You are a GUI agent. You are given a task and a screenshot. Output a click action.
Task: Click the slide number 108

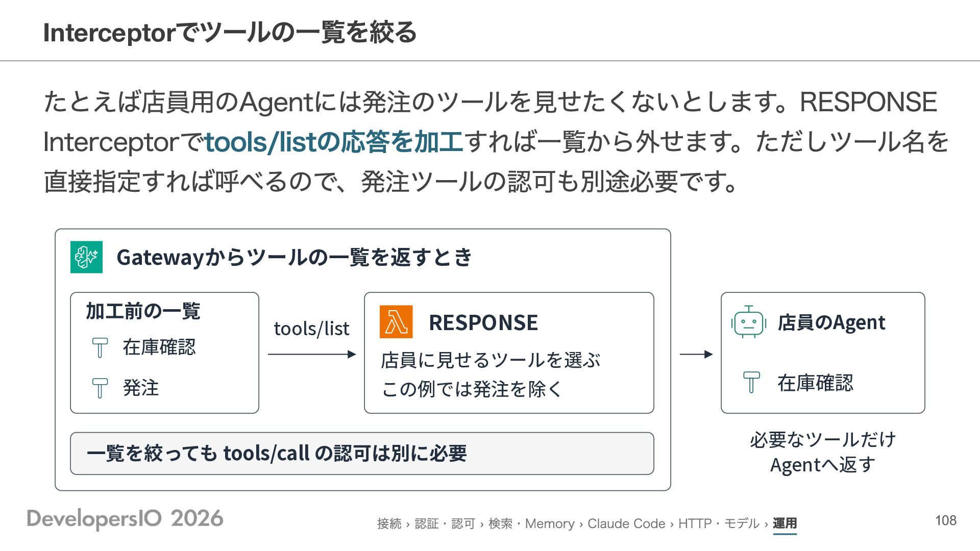click(946, 520)
